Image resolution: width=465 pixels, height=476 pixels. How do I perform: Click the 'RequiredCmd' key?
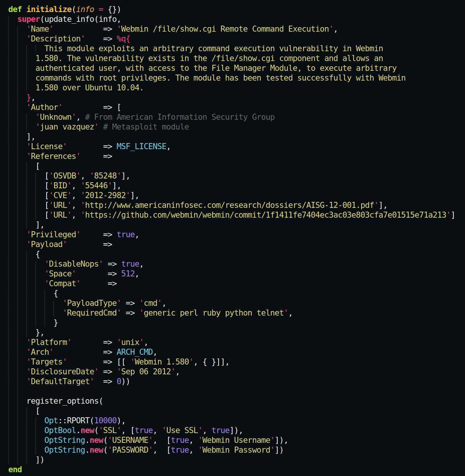coord(92,313)
